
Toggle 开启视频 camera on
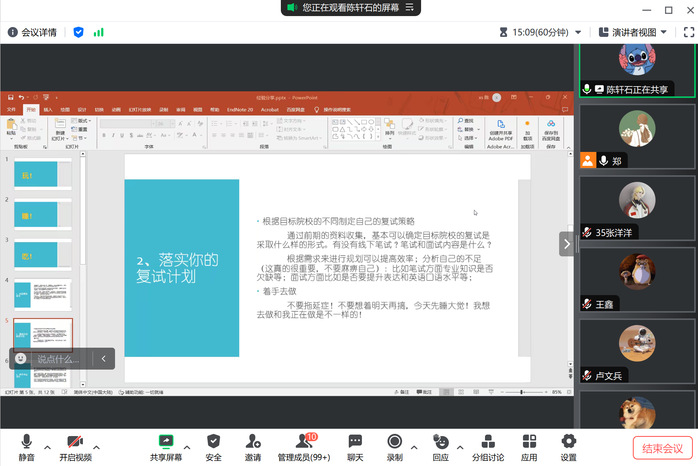74,447
